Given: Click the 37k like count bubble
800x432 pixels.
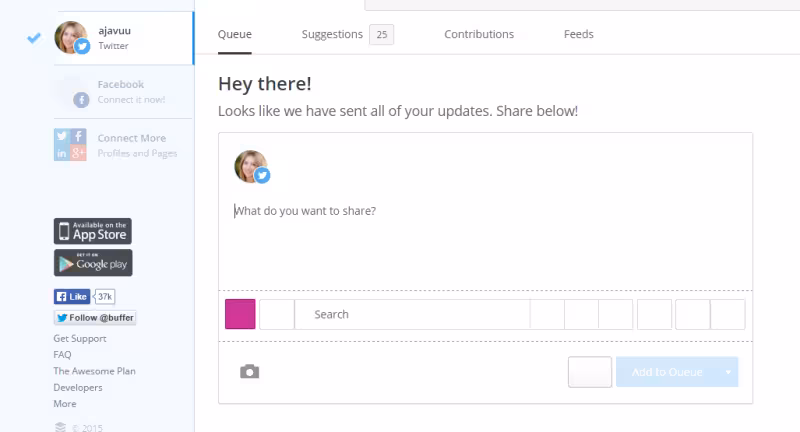Looking at the screenshot, I should click(105, 296).
